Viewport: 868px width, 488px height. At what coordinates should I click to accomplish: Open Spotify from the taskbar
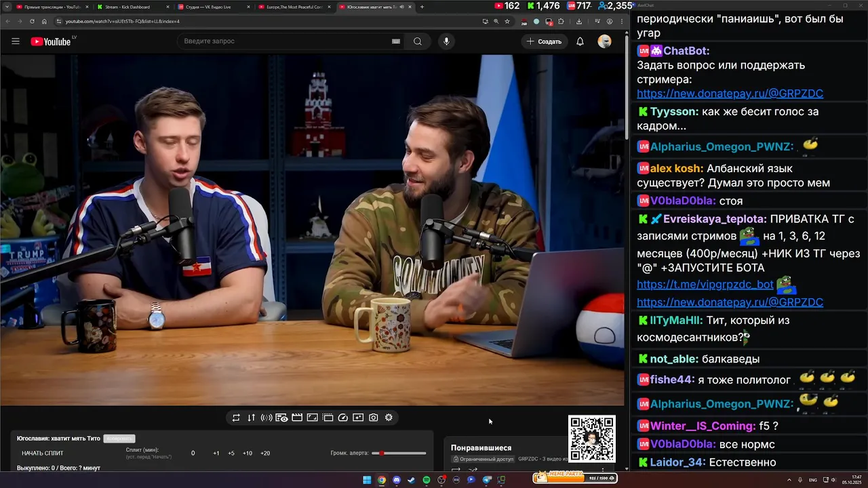427,480
